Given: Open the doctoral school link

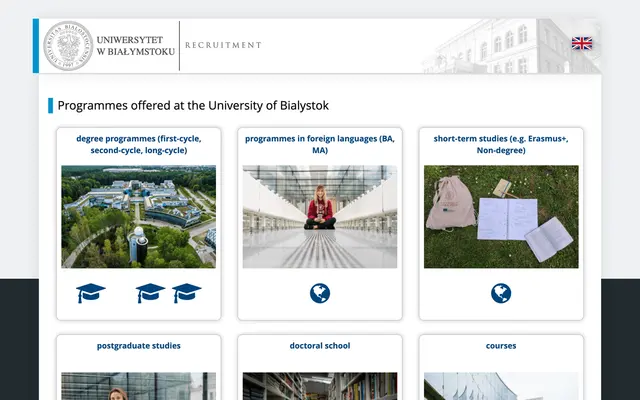Looking at the screenshot, I should pos(320,346).
